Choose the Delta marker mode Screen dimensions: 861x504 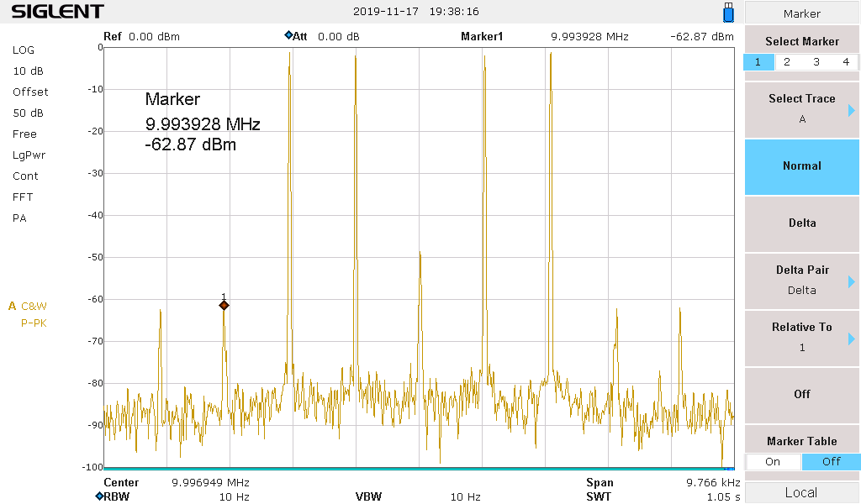[801, 223]
